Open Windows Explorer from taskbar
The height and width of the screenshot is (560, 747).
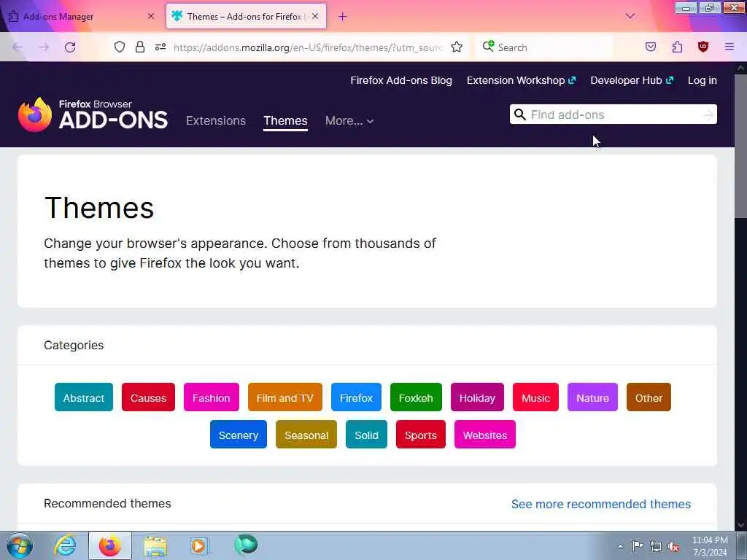155,545
